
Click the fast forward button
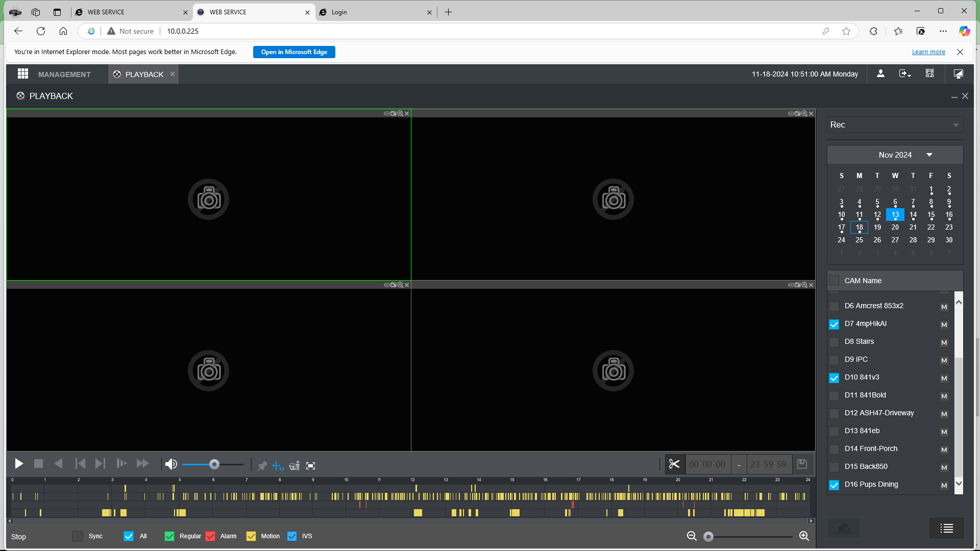point(142,464)
